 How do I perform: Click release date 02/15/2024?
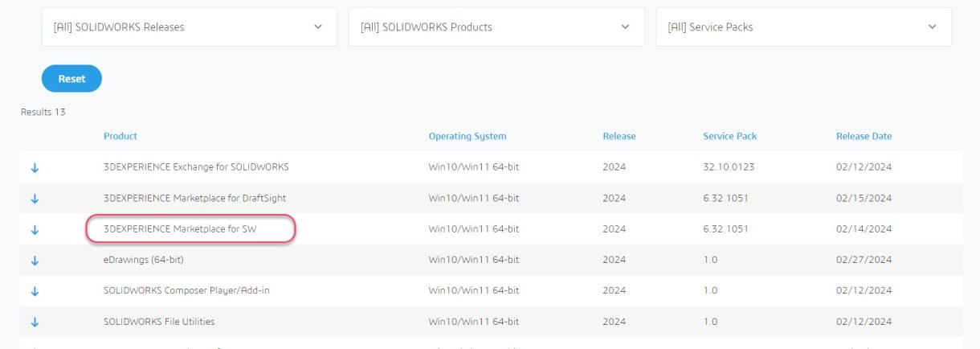[864, 198]
